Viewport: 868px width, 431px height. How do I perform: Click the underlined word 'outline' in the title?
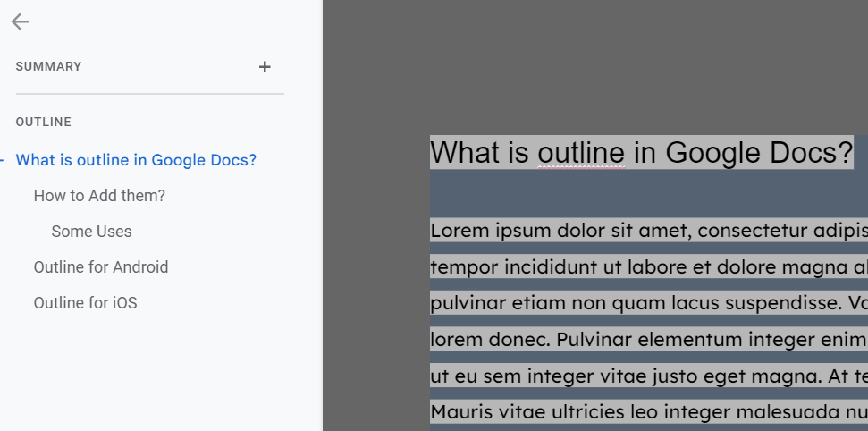pyautogui.click(x=581, y=153)
